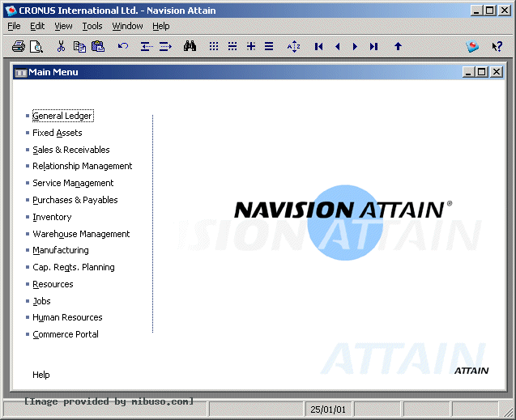Screen dimensions: 516x420
Task: Open Human Resources
Action: click(67, 317)
